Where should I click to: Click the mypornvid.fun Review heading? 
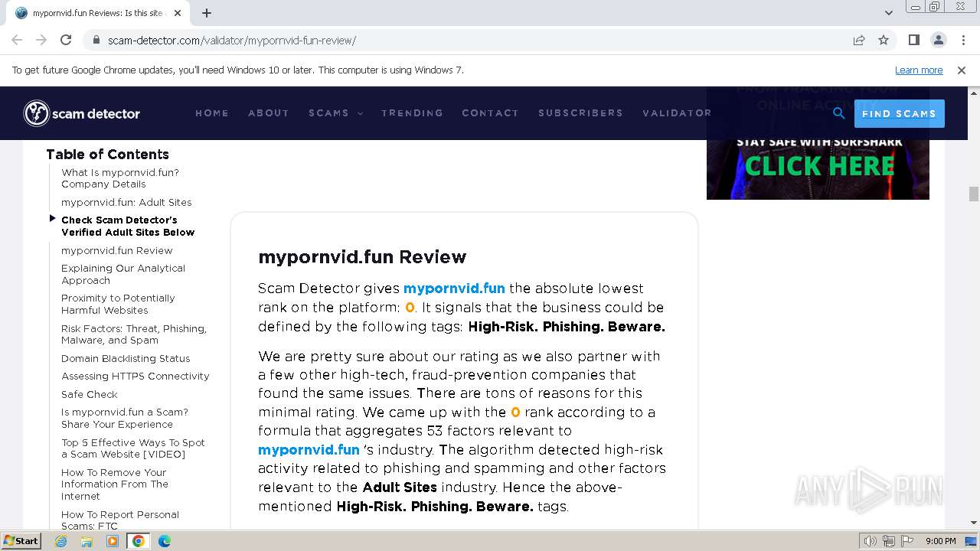point(362,257)
